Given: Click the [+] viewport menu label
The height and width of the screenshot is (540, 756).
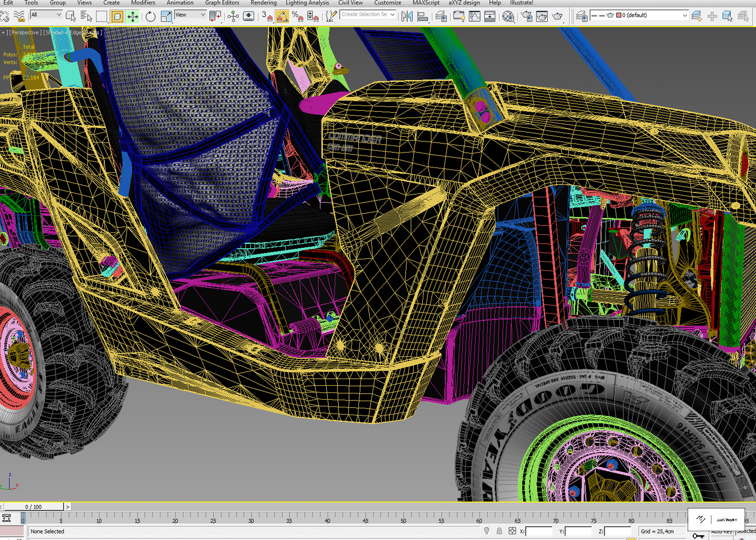Looking at the screenshot, I should click(4, 32).
